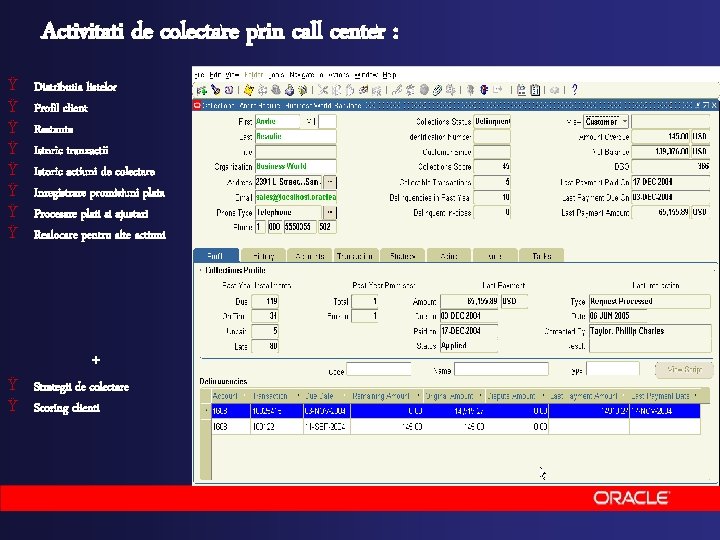Click the Type field Request Processed
This screenshot has height=540, width=720.
(649, 301)
